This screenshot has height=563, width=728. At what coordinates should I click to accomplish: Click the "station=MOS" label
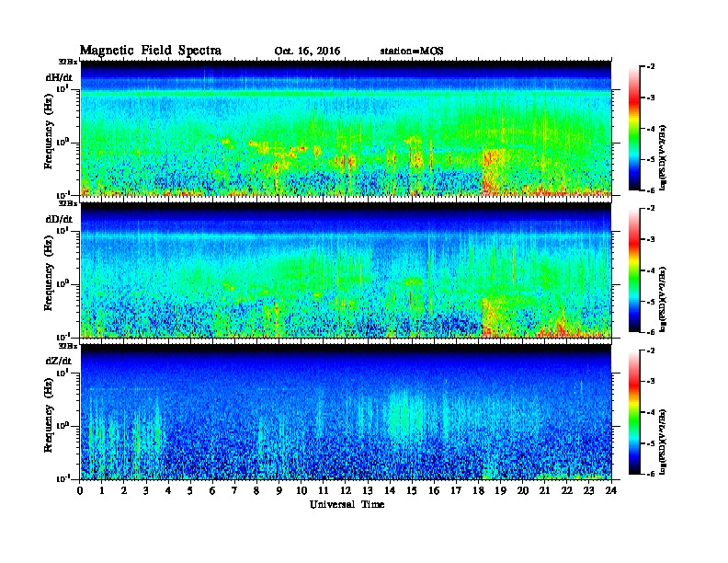412,52
